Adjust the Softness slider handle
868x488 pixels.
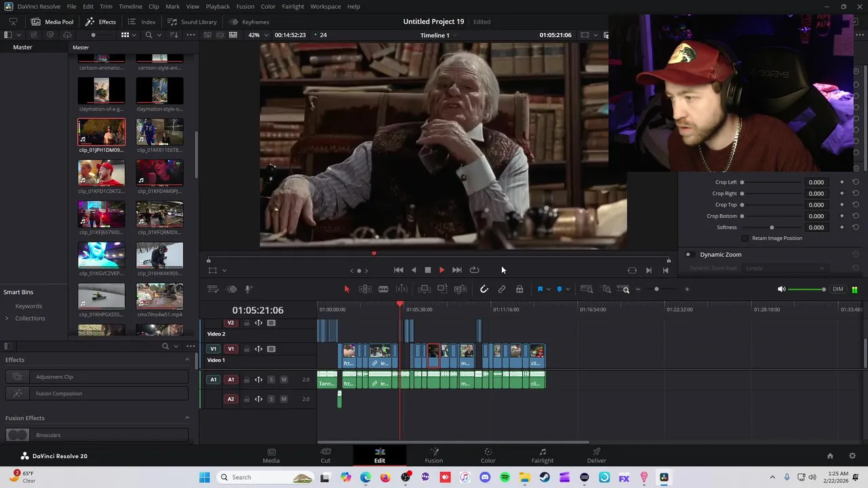pos(772,228)
